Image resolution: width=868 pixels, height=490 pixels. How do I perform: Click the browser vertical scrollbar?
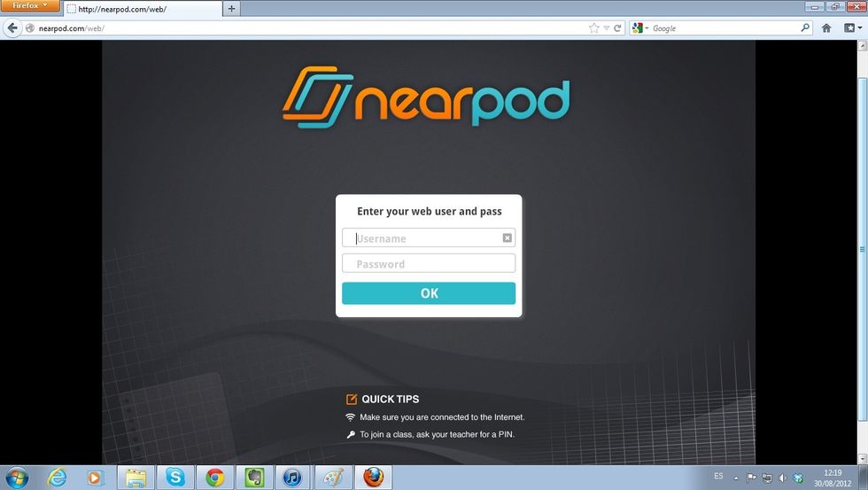tap(863, 249)
